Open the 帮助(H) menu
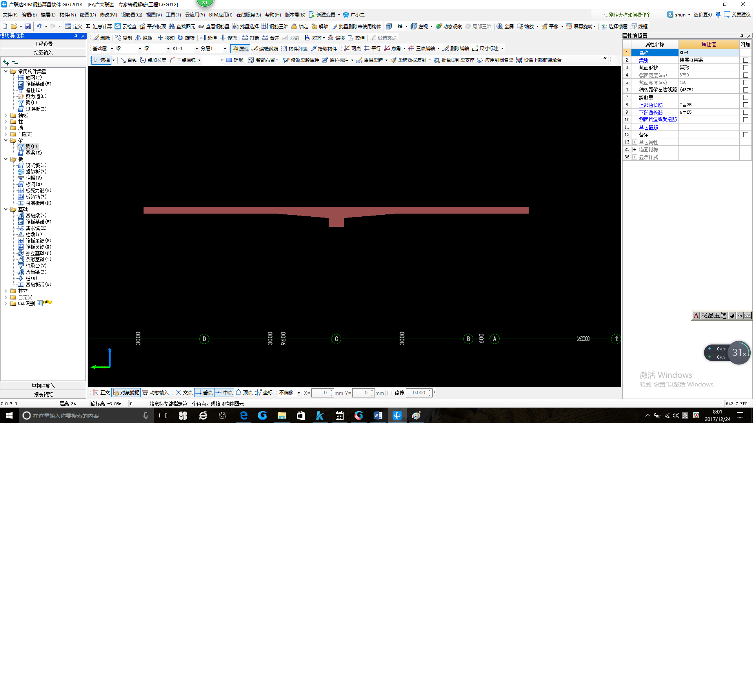753x700 pixels. [273, 15]
